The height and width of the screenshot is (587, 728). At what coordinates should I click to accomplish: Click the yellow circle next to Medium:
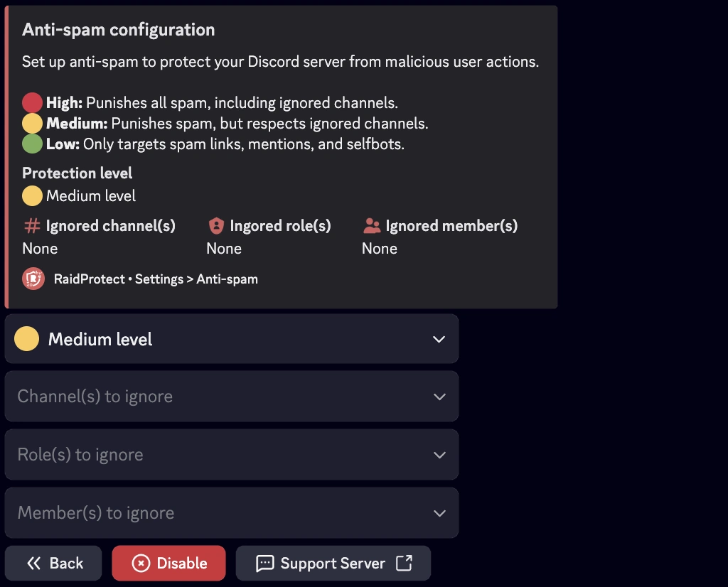tap(32, 124)
